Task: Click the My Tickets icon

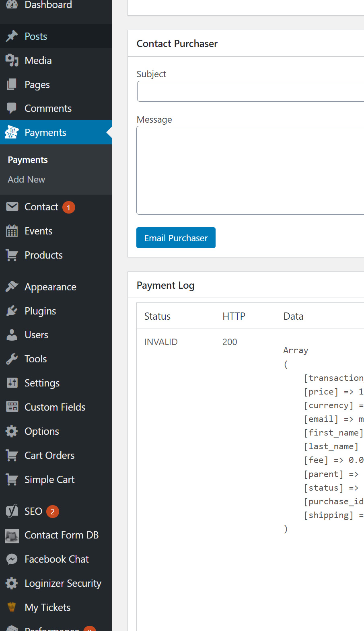Action: point(12,607)
